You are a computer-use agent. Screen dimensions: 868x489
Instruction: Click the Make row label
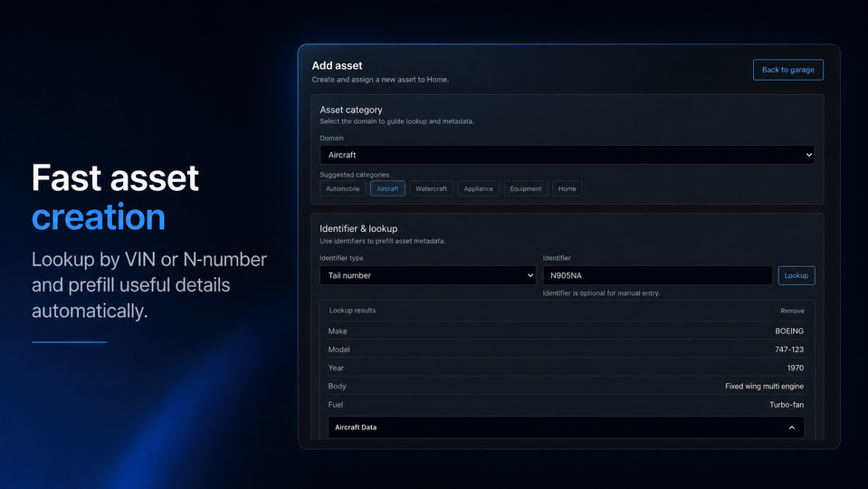337,331
